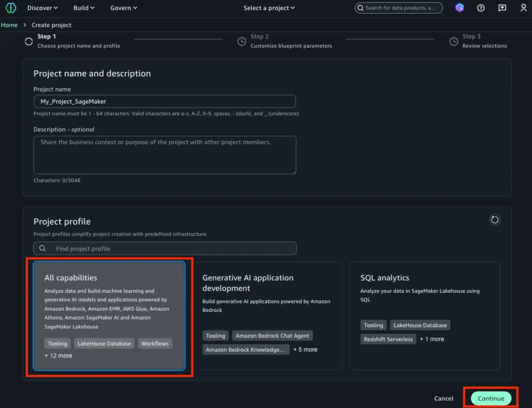Open the Select a project dropdown
The width and height of the screenshot is (532, 408).
[269, 8]
